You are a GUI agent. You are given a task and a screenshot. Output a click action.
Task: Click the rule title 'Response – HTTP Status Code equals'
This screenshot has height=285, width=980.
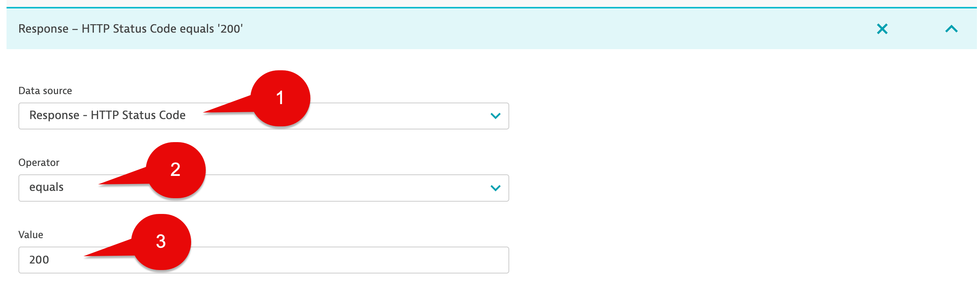(116, 29)
